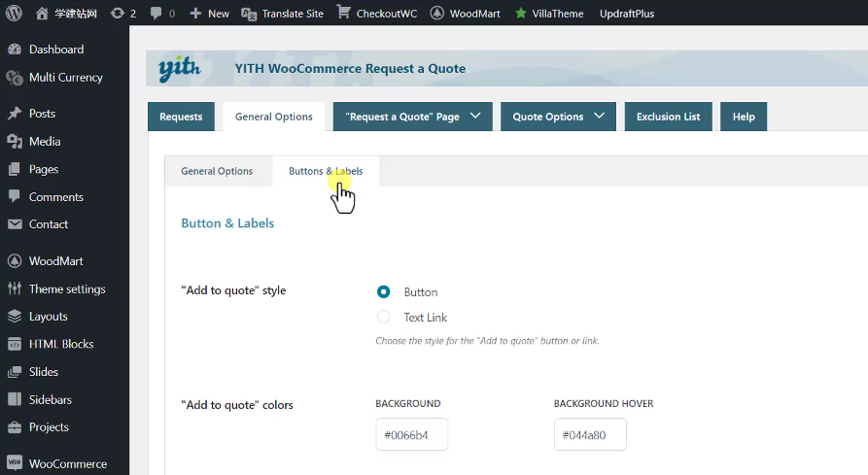
Task: Click the Background color field #0066b4
Action: click(x=412, y=434)
